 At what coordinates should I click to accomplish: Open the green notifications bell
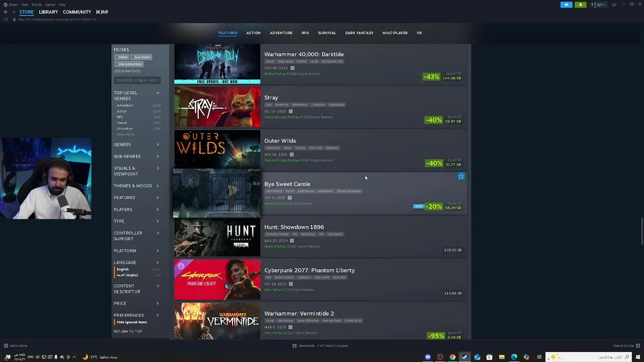click(x=581, y=5)
